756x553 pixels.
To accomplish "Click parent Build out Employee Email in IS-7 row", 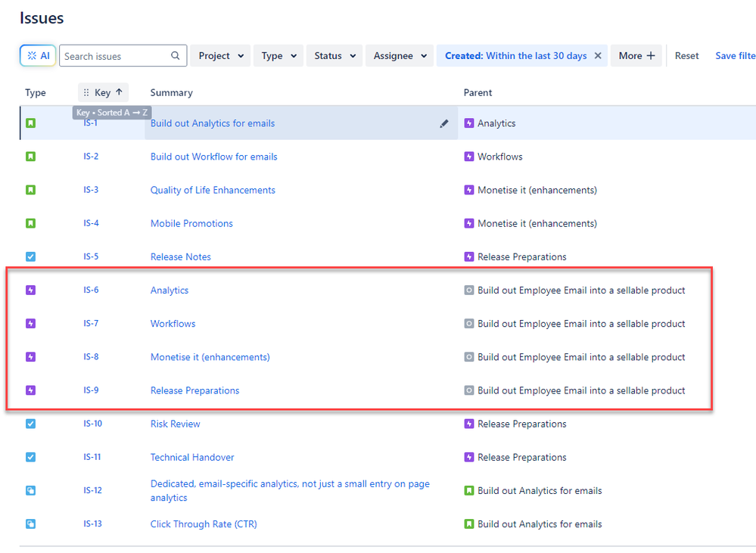I will (x=581, y=324).
